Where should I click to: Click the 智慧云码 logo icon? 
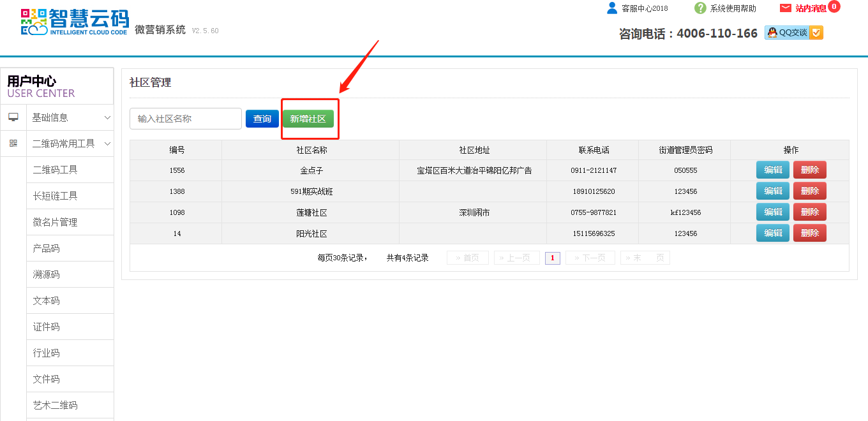34,22
